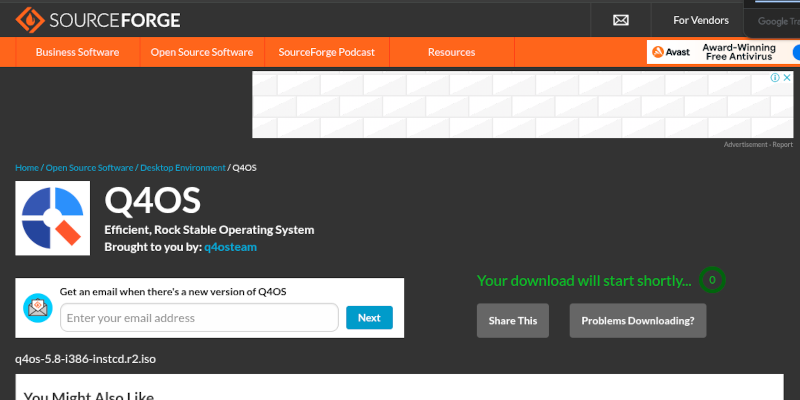Open the Resources menu
The width and height of the screenshot is (800, 400).
(452, 52)
